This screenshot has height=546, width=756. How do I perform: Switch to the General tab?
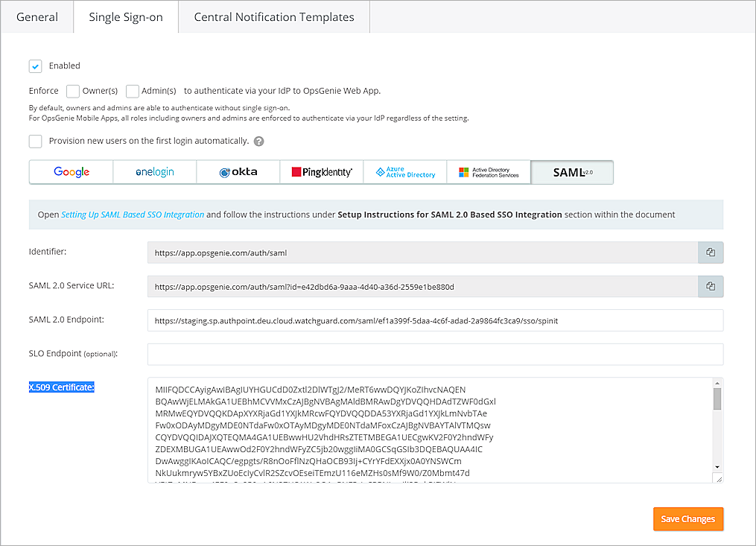point(36,16)
